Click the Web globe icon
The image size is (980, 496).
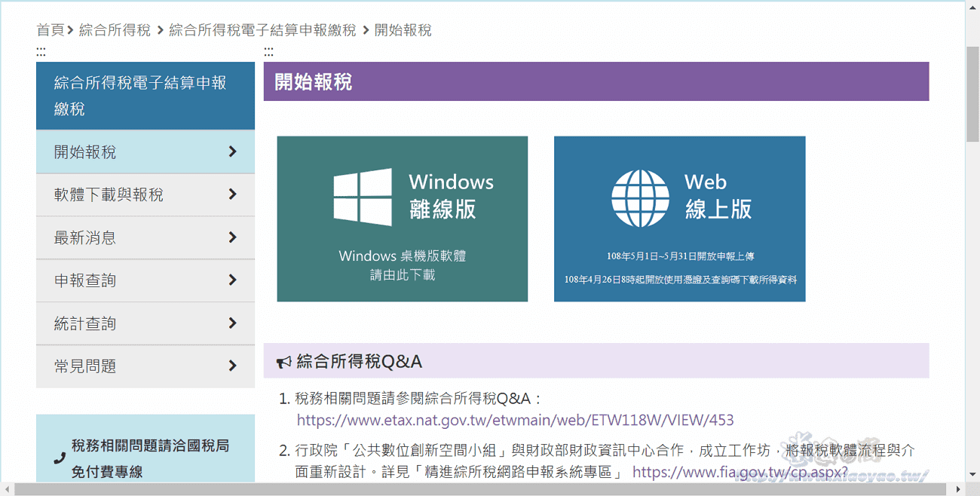pyautogui.click(x=640, y=198)
